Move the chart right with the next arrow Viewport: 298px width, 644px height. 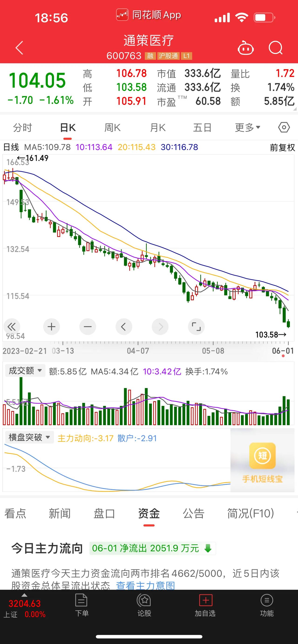[160, 327]
